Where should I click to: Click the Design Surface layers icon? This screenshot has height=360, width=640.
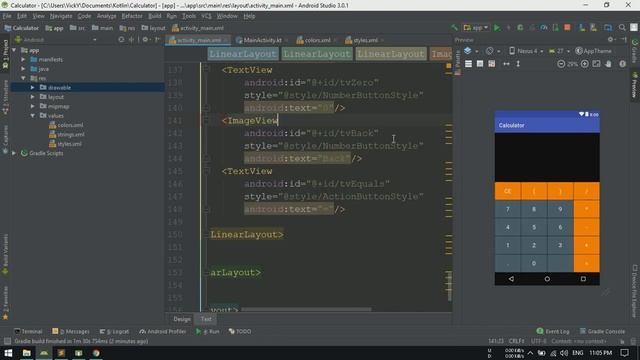pos(468,51)
